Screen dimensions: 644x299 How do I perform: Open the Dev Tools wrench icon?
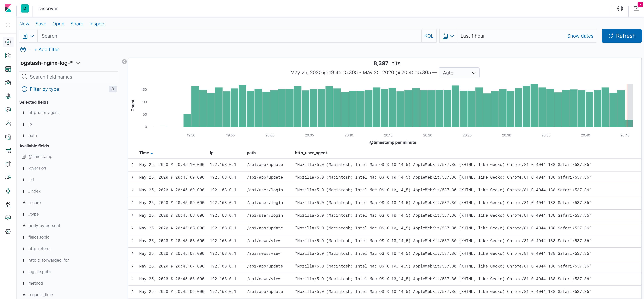(8, 205)
